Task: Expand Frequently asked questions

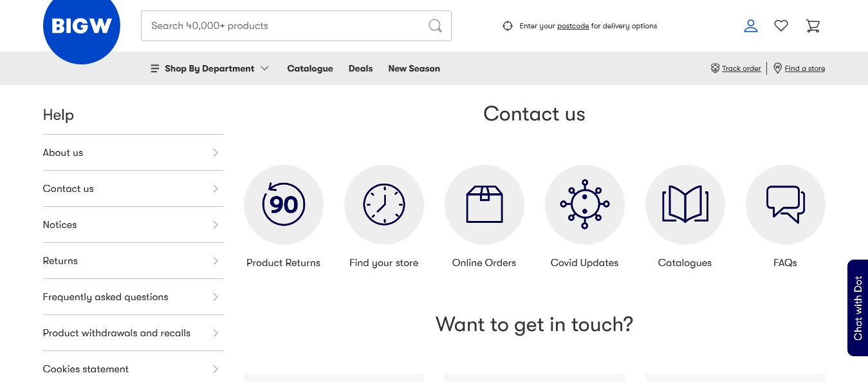Action: tap(106, 297)
